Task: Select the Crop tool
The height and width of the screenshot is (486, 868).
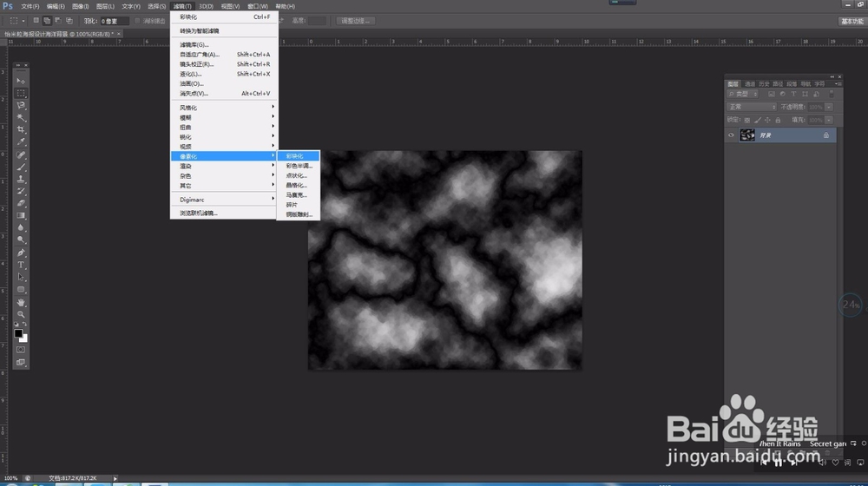Action: pyautogui.click(x=21, y=129)
